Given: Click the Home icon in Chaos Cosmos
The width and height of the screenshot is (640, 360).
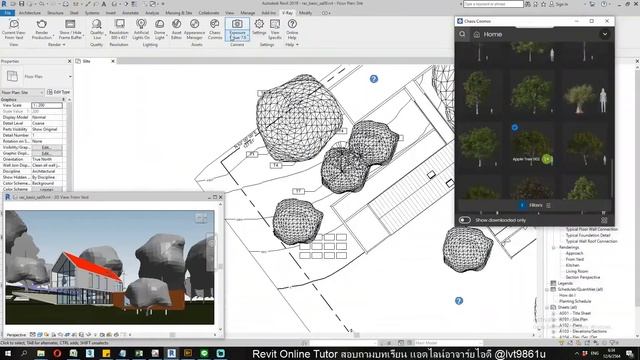Looking at the screenshot, I should click(476, 35).
